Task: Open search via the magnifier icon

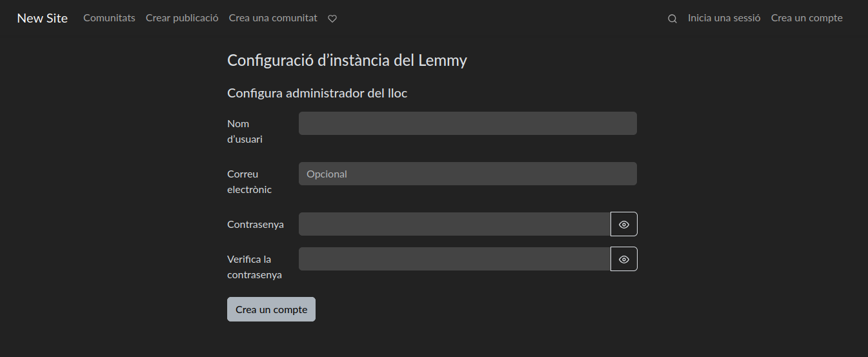Action: click(672, 19)
